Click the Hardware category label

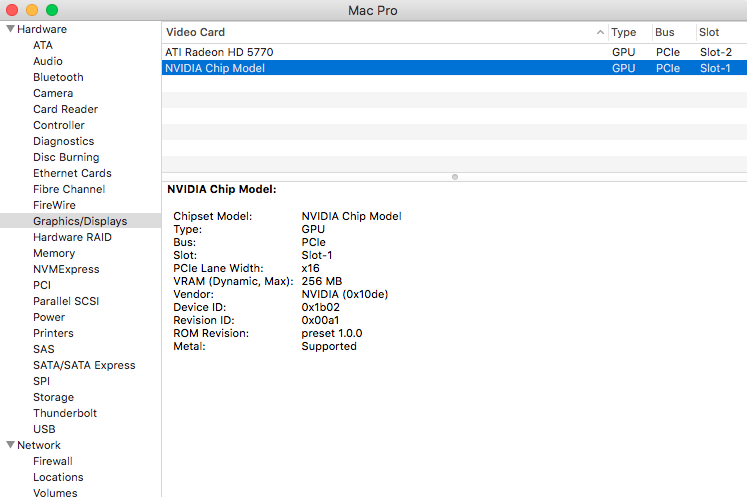tap(42, 29)
